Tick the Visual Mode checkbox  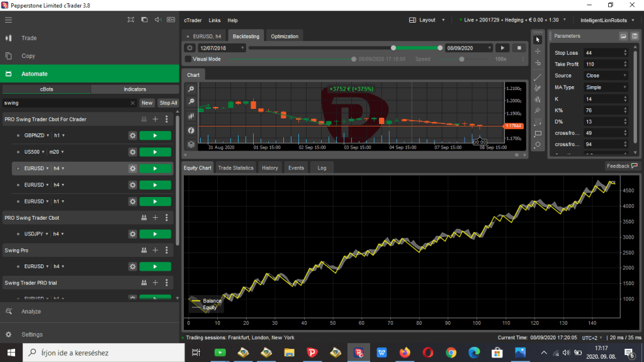[x=188, y=59]
